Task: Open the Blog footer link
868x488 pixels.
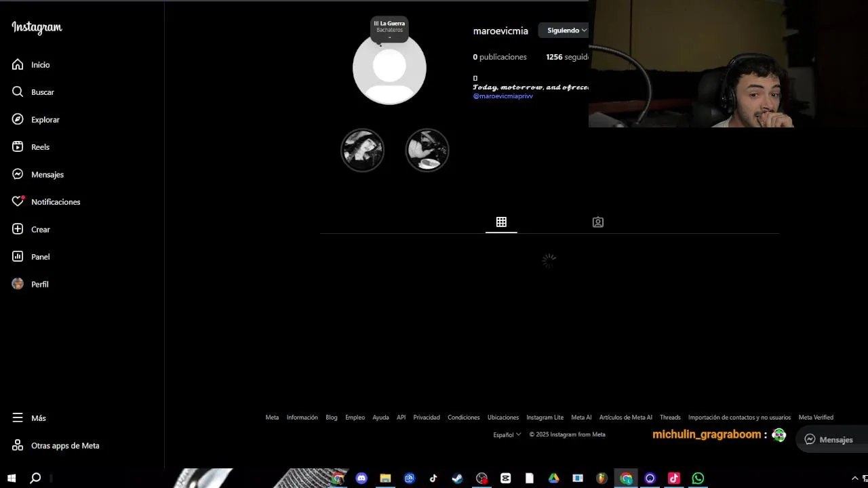Action: coord(331,418)
